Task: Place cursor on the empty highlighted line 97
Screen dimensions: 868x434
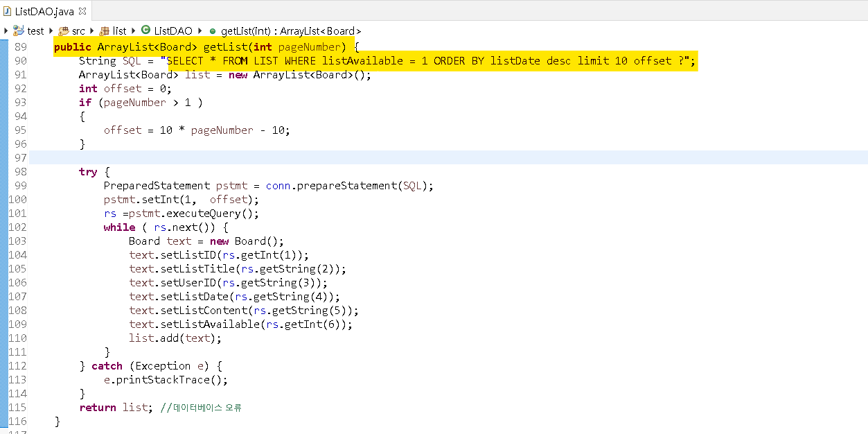Action: pyautogui.click(x=448, y=157)
